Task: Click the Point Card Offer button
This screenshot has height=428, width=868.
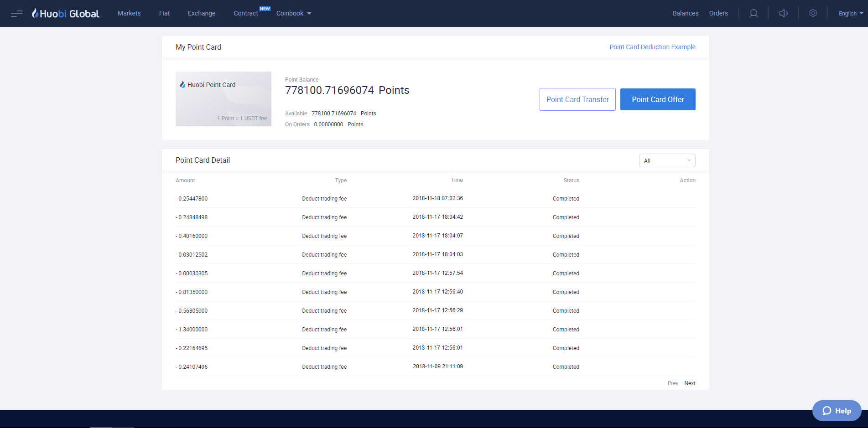Action: [x=658, y=99]
